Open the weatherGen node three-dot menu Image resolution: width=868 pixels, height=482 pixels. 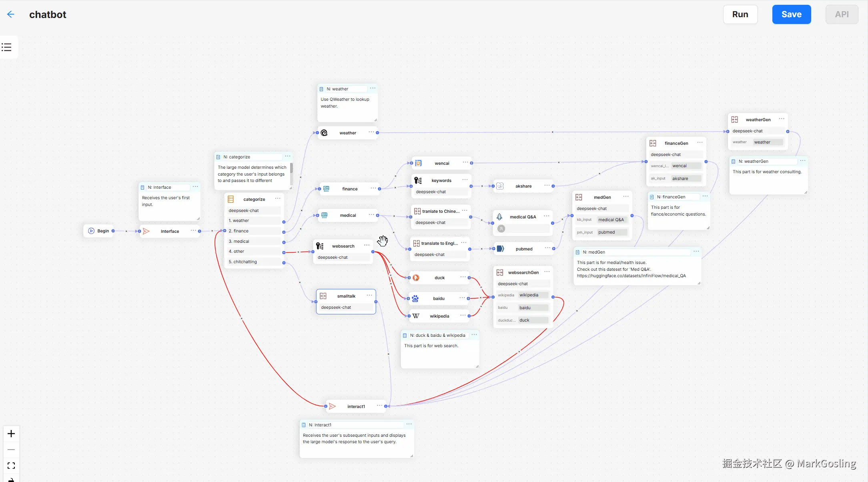pos(782,119)
